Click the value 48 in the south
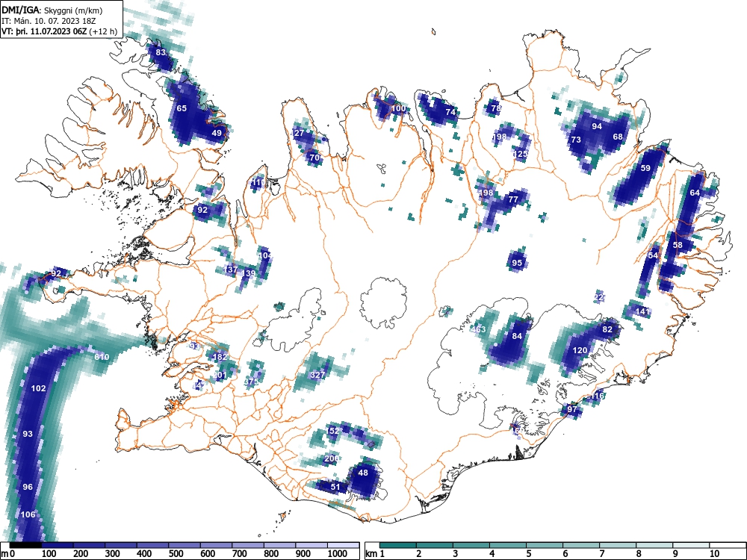This screenshot has width=747, height=560. pos(363,473)
